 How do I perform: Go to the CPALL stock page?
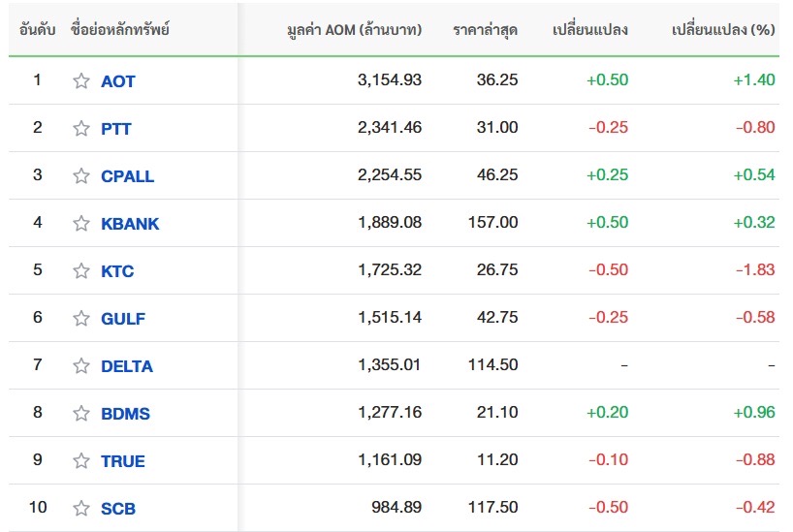click(127, 176)
